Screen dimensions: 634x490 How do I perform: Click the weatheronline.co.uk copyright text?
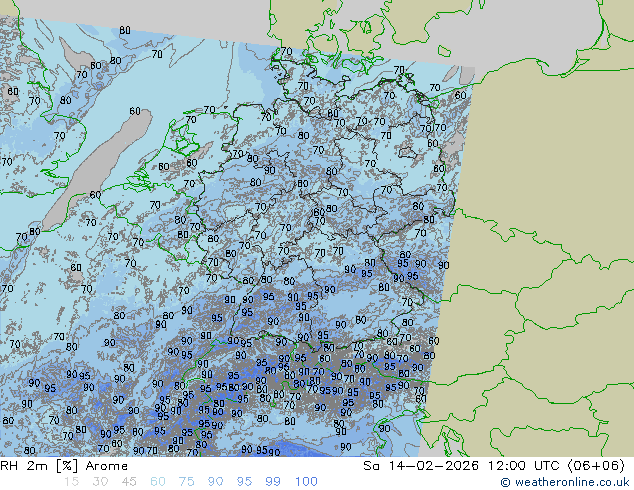point(565,482)
